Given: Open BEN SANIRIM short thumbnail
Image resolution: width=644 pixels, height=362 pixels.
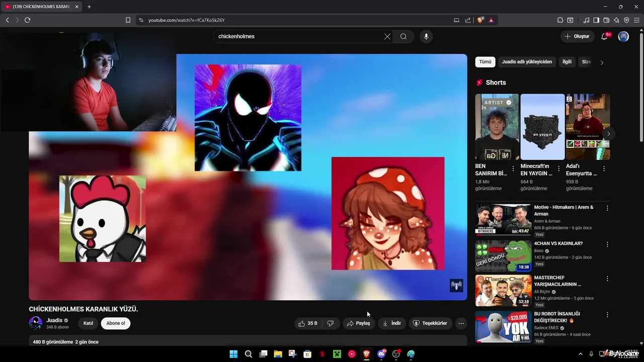Looking at the screenshot, I should click(497, 127).
